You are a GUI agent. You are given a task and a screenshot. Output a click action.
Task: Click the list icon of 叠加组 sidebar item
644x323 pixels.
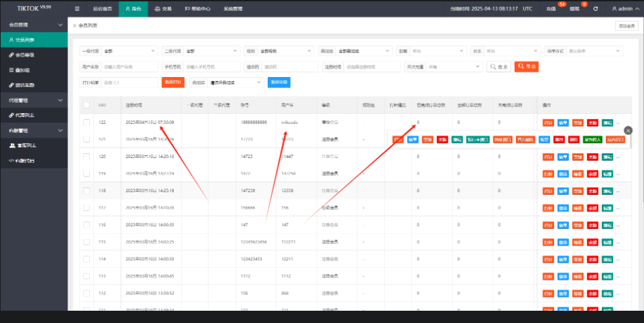[x=11, y=70]
